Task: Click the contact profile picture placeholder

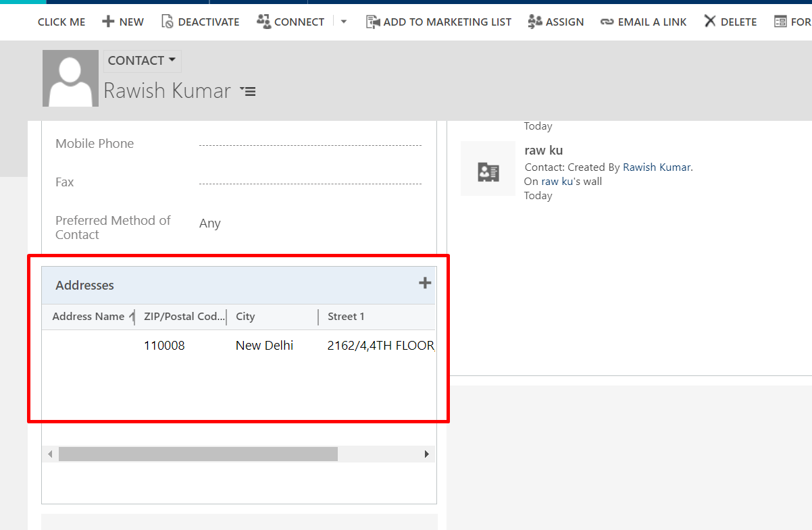Action: 70,78
